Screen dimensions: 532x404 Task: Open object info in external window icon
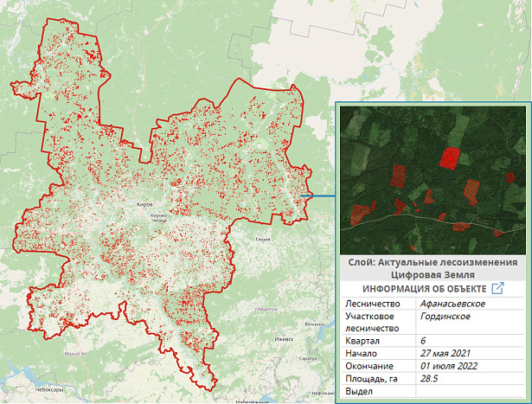[497, 289]
